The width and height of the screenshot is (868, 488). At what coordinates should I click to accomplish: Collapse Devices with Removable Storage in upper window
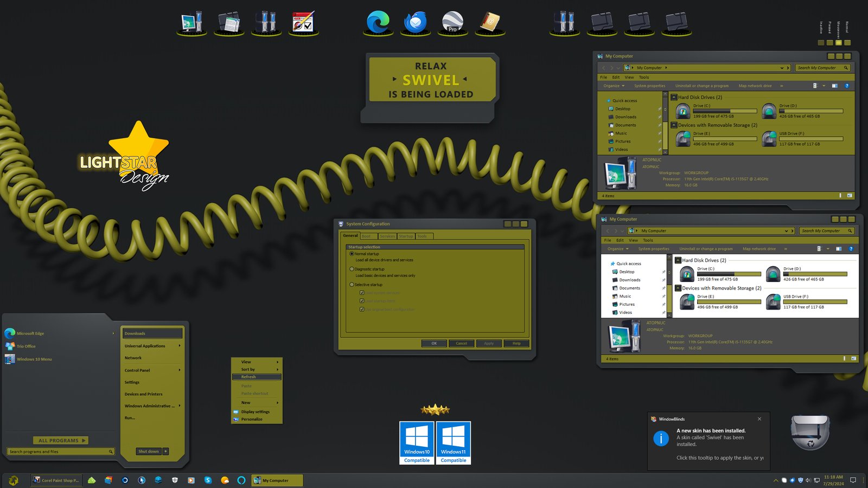point(674,125)
